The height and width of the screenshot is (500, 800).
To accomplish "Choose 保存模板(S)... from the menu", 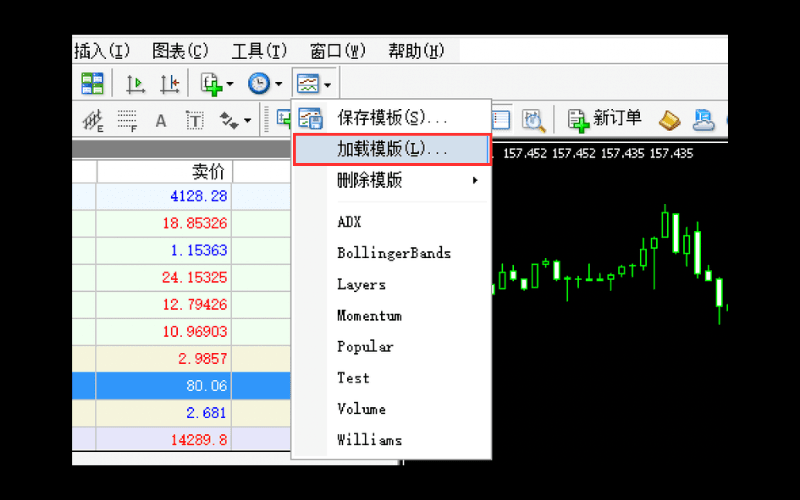I will (392, 118).
